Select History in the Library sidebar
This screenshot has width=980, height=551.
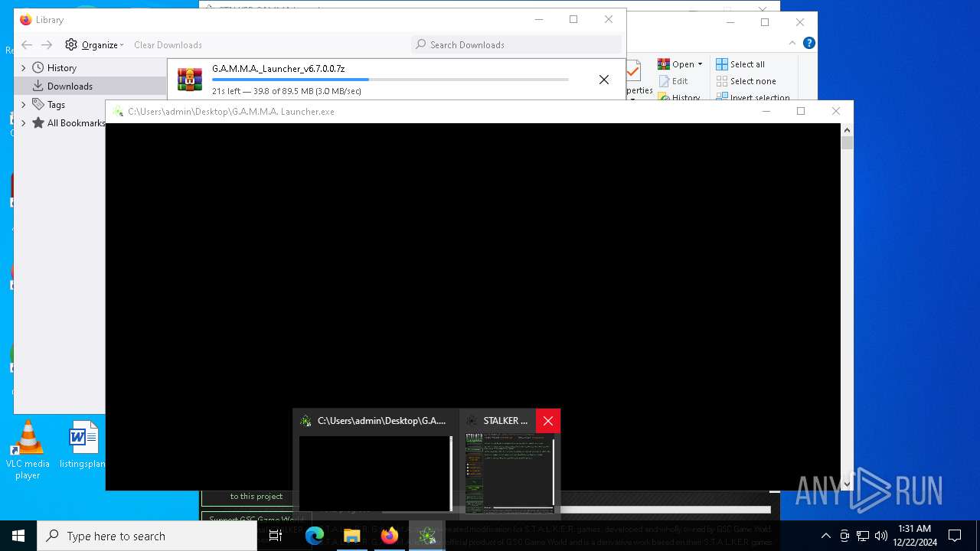point(61,68)
